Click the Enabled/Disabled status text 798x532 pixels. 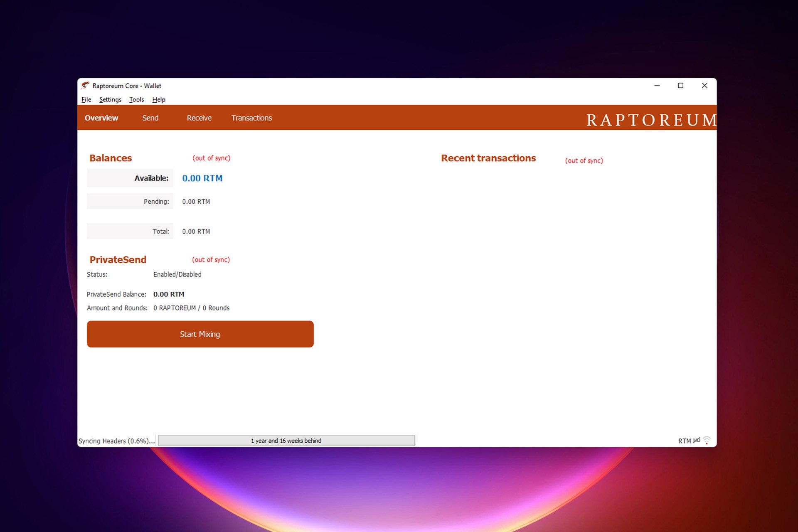click(177, 274)
